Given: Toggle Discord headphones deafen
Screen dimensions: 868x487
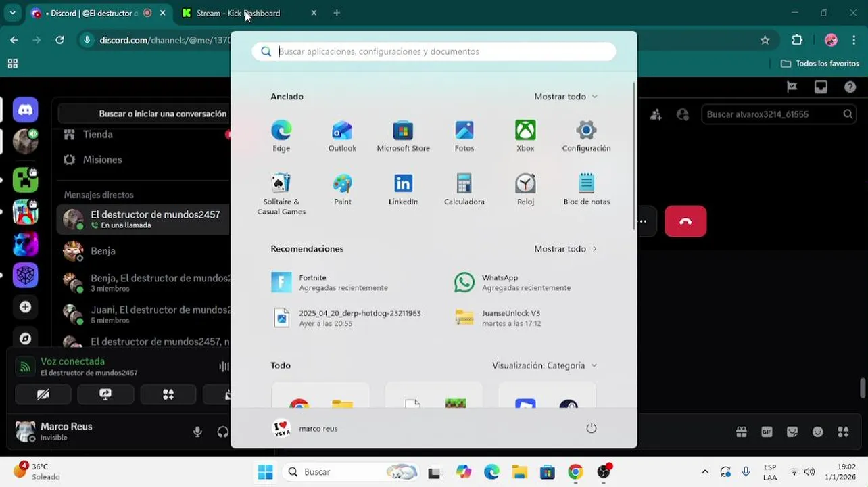Looking at the screenshot, I should pos(223,432).
